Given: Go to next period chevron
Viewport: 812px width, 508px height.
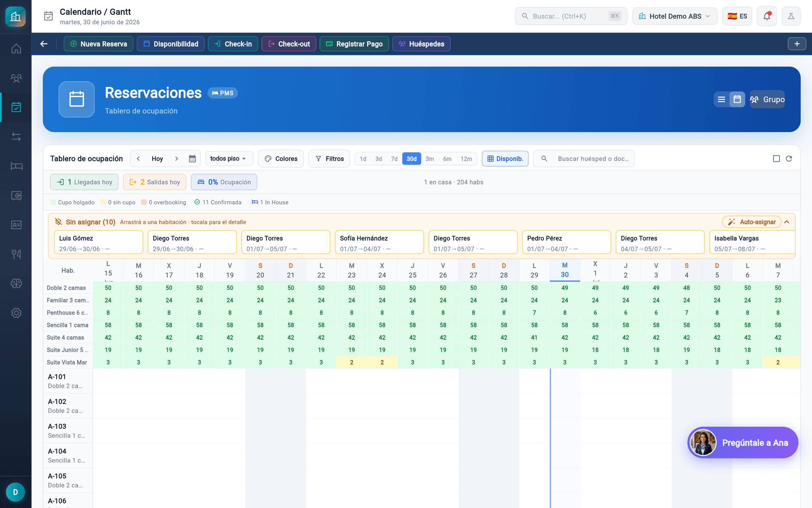Looking at the screenshot, I should click(x=177, y=159).
